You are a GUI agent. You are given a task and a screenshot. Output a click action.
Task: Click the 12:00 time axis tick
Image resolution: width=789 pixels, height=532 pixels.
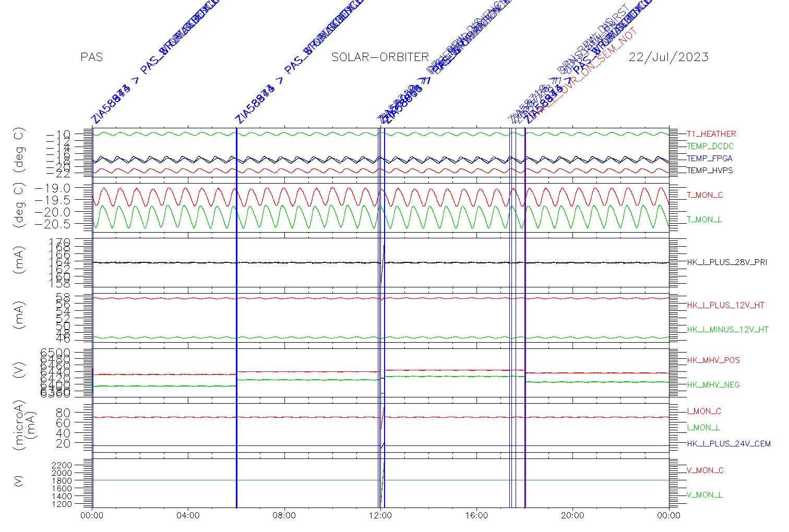tap(380, 516)
